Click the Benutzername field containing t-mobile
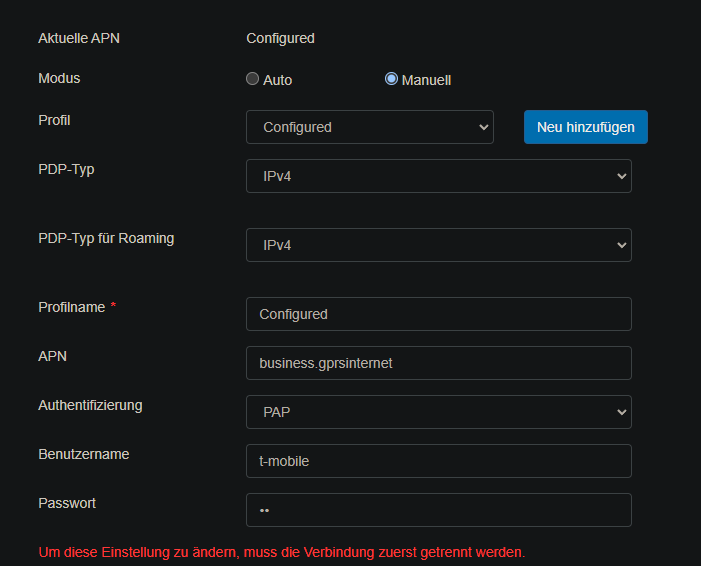 coord(439,461)
